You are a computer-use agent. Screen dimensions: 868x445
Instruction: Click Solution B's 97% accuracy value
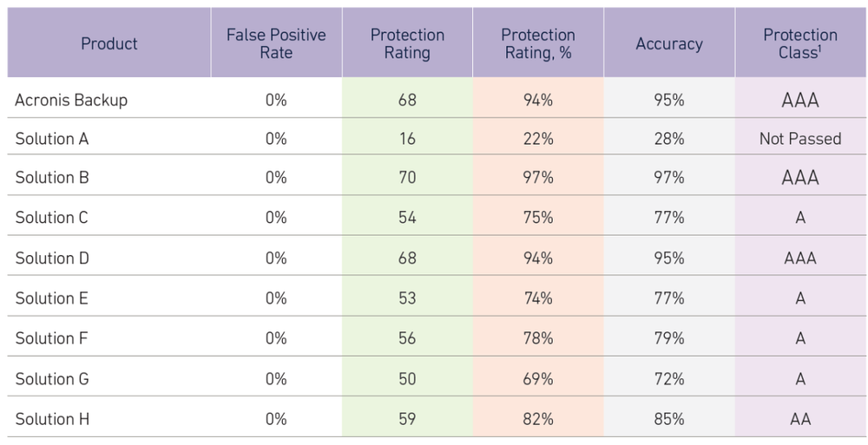click(x=668, y=178)
